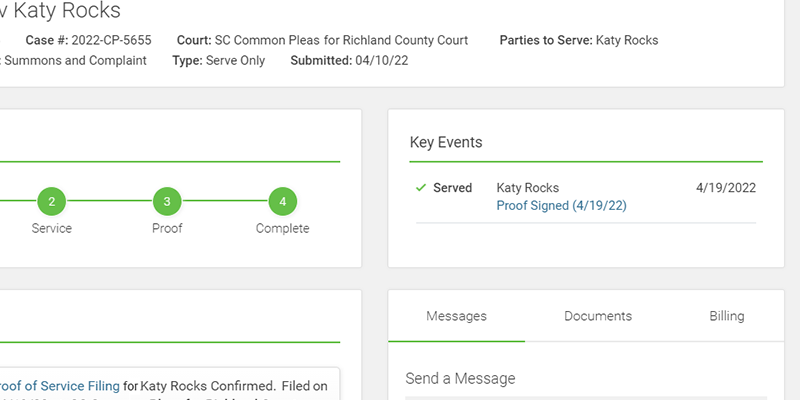Click the green Served checkmark icon
The width and height of the screenshot is (800, 400).
[420, 188]
